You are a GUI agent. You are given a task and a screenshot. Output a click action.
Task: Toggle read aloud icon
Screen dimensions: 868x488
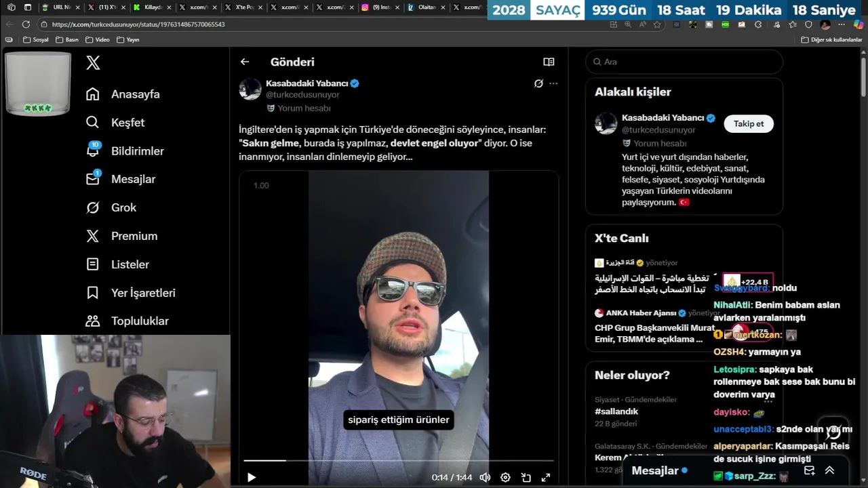pyautogui.click(x=642, y=24)
